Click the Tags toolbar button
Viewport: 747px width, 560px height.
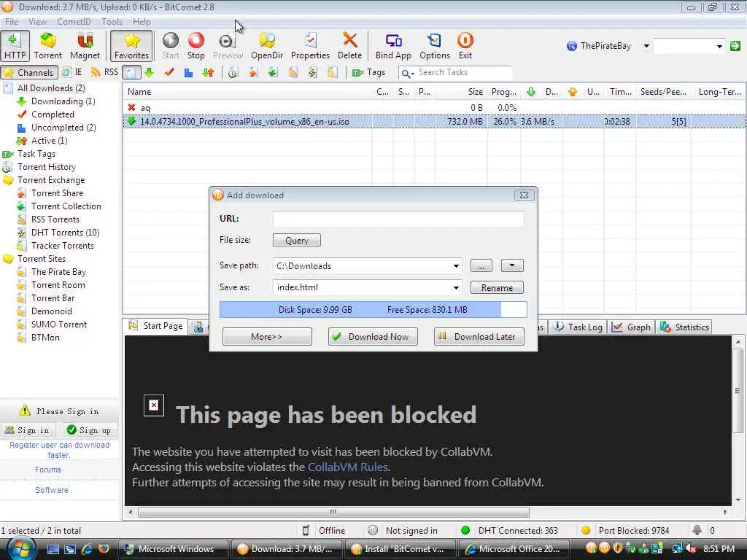click(x=368, y=72)
